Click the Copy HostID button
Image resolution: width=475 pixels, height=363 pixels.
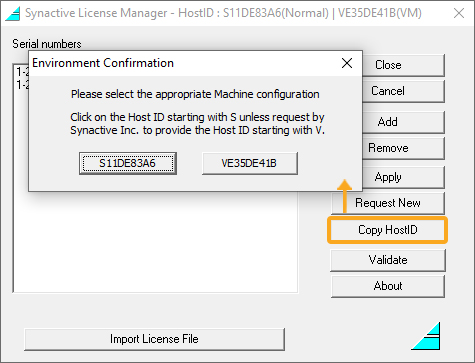[388, 230]
